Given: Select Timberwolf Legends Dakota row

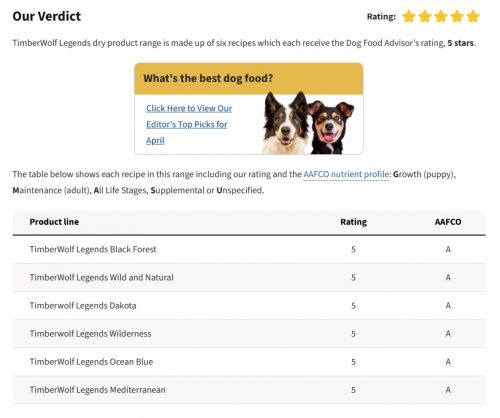Looking at the screenshot, I should tap(249, 306).
